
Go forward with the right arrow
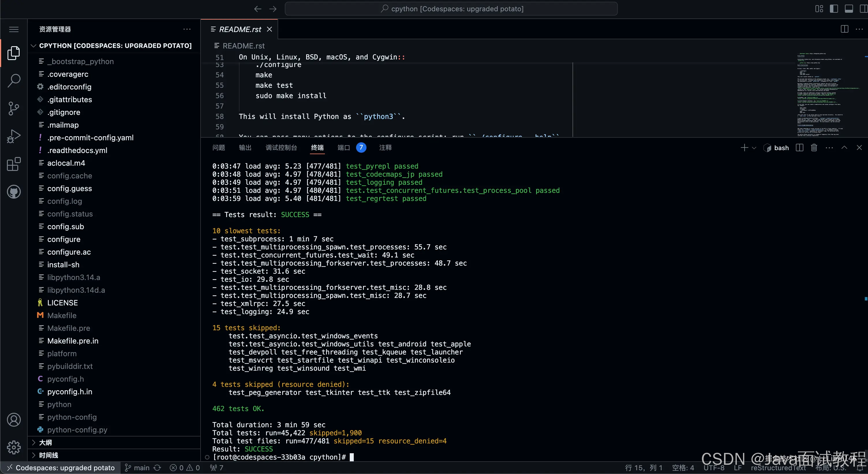coord(273,9)
